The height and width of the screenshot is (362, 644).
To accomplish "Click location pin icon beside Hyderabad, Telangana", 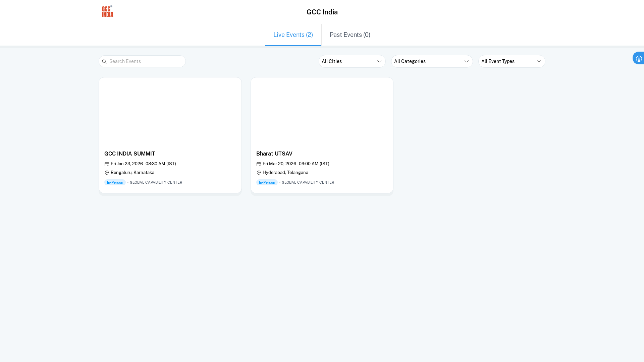I will pyautogui.click(x=259, y=173).
